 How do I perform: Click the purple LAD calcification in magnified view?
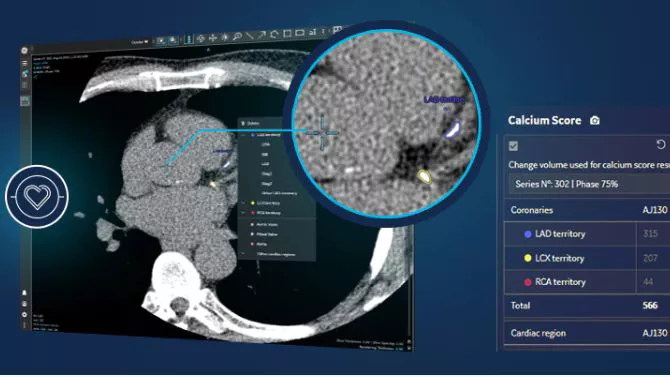point(453,129)
